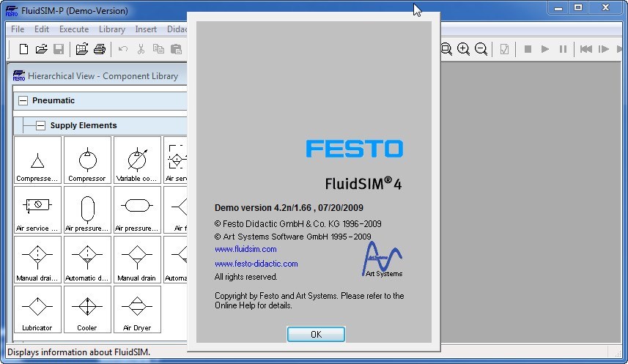This screenshot has height=364, width=628.
Task: Click the check circuit toolbar icon
Action: pyautogui.click(x=504, y=49)
